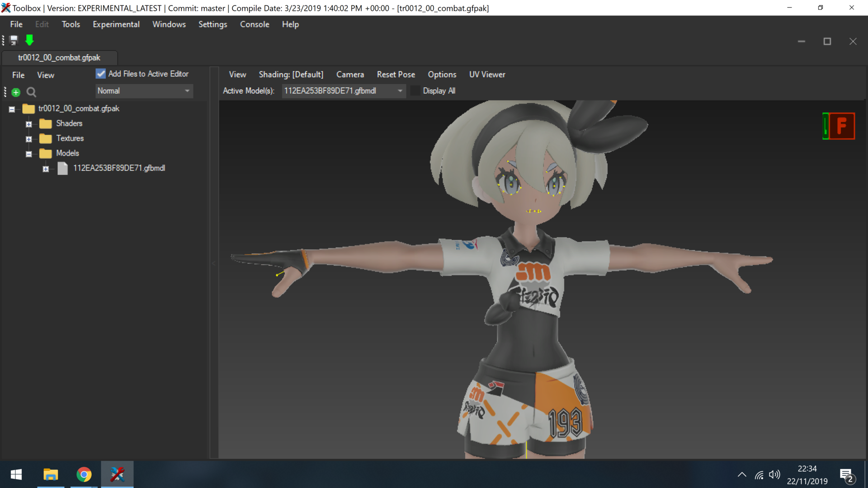The image size is (868, 488).
Task: Select the 112EA253BF89DE71.gfbmdl model file
Action: coord(119,168)
